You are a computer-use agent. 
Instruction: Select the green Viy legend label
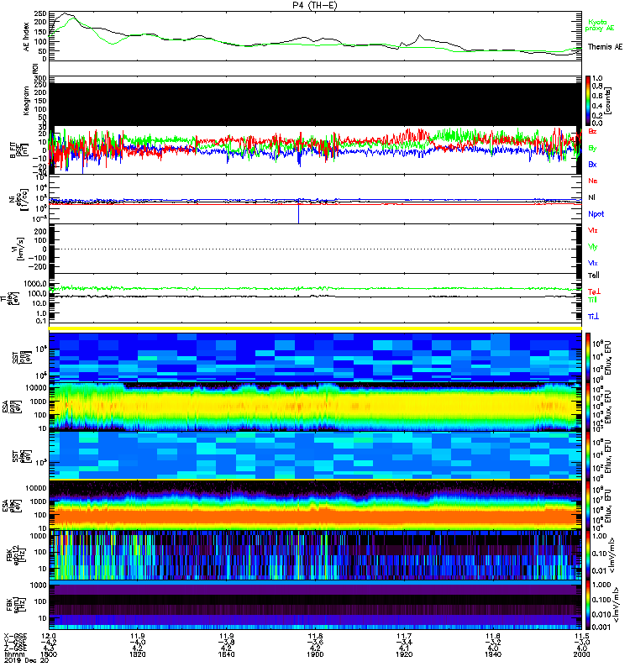click(x=592, y=247)
